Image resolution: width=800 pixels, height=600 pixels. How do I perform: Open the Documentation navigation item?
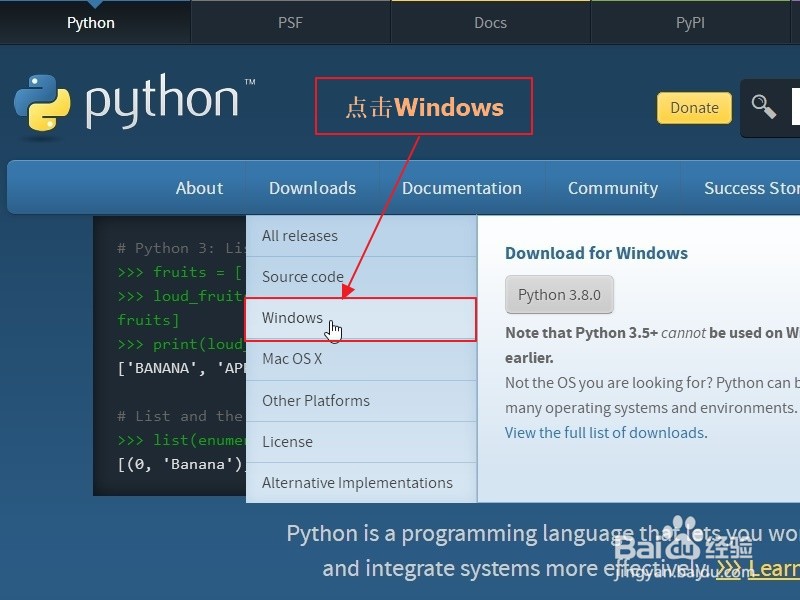click(x=462, y=188)
